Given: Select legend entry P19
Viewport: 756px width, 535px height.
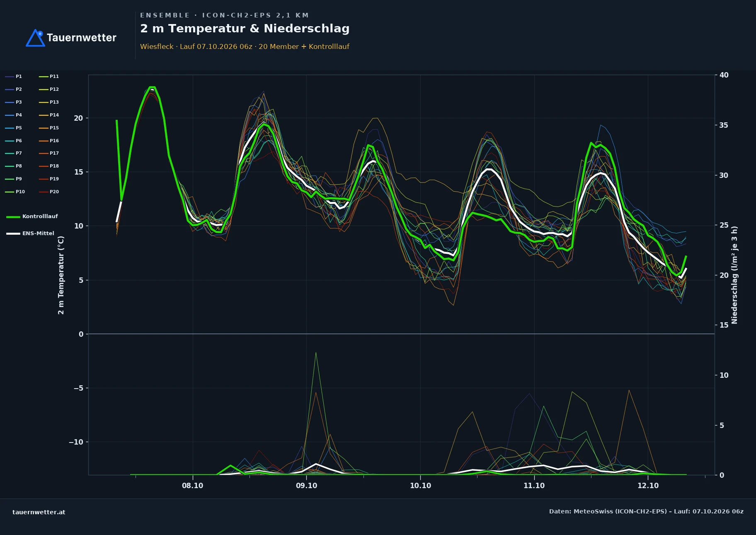Looking at the screenshot, I should pos(49,179).
